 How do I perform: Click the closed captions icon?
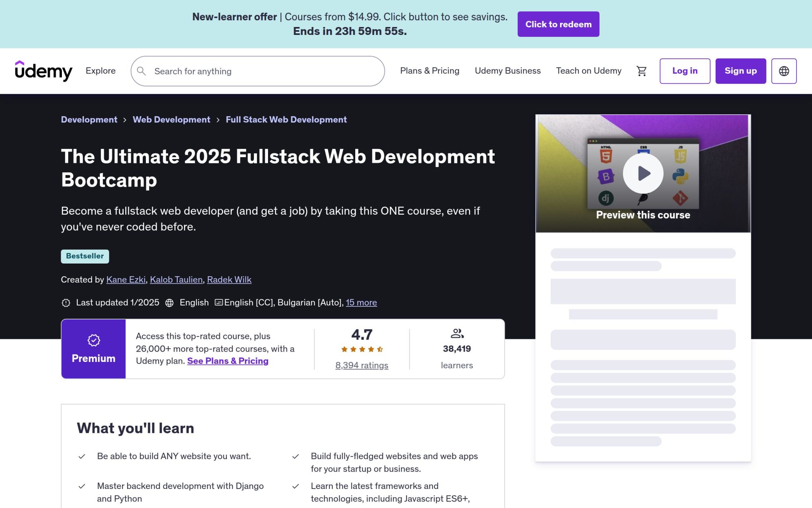pos(218,302)
